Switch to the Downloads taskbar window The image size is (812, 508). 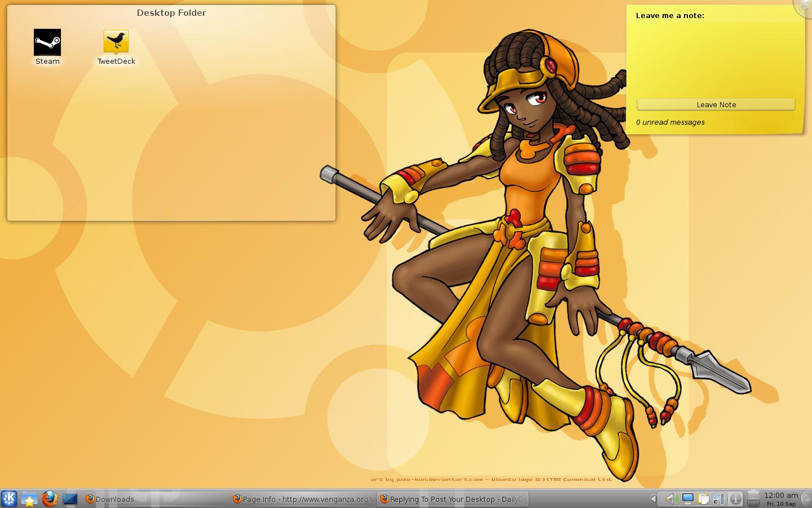[x=156, y=499]
